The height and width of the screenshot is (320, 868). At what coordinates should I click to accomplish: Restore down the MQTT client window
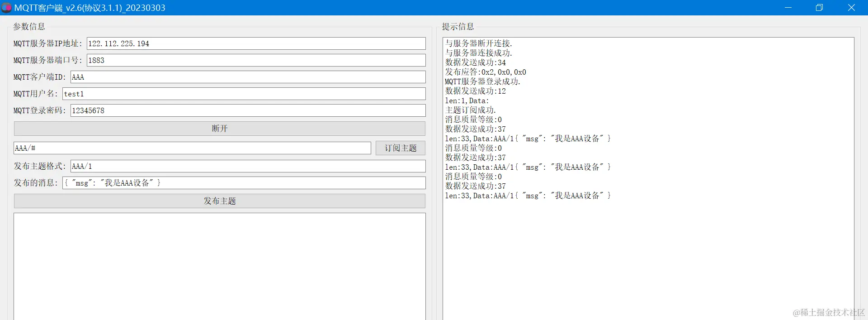[x=819, y=8]
